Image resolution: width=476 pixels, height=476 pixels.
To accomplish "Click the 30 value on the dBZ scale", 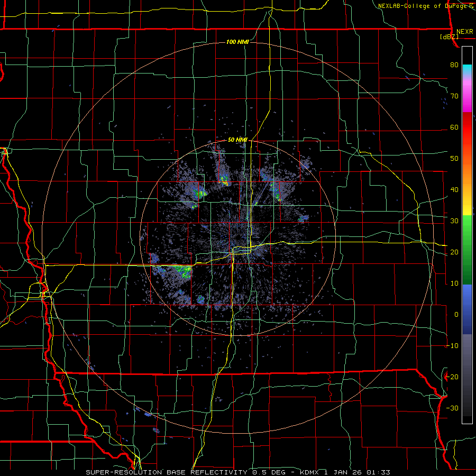I will (454, 221).
